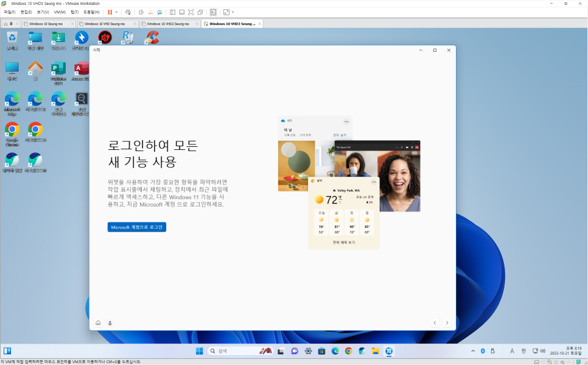This screenshot has width=588, height=365.
Task: Click the taskbar clock showing 2023-10-21
Action: click(566, 351)
